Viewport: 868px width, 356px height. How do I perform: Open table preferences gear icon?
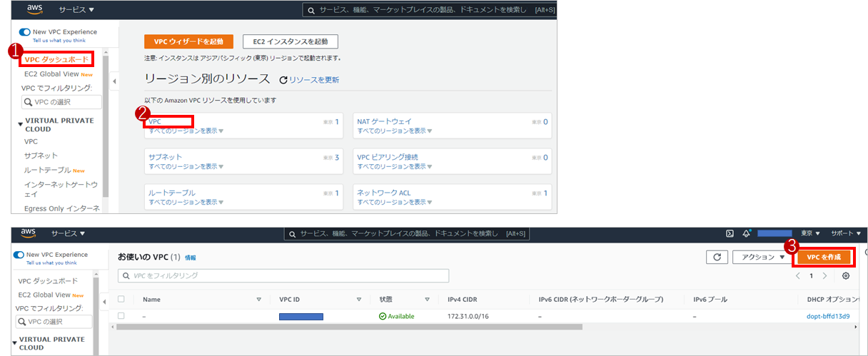coord(846,275)
